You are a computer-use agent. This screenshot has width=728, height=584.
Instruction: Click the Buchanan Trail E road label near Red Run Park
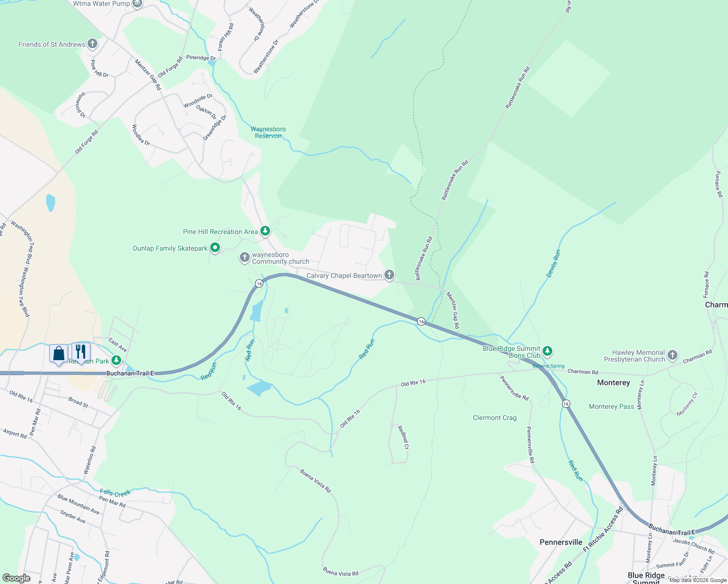(x=130, y=373)
